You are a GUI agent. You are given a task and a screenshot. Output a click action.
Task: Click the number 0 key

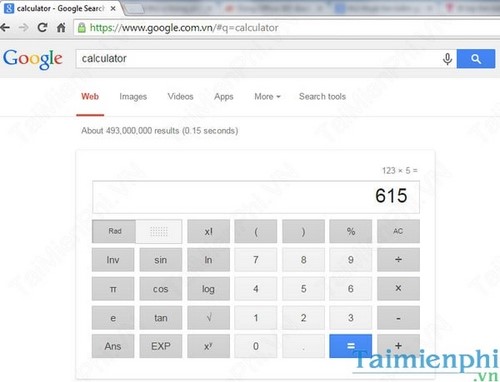(x=256, y=346)
